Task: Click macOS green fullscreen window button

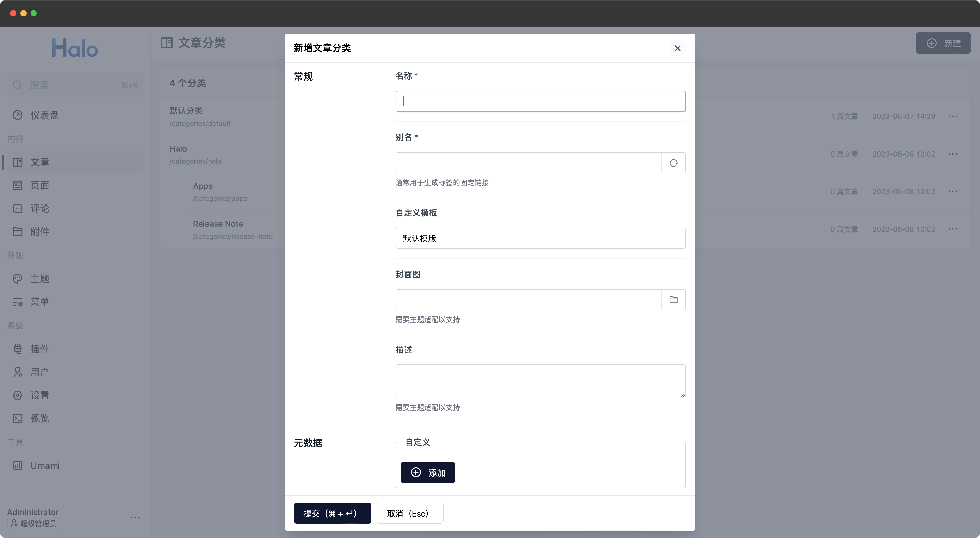Action: tap(33, 13)
